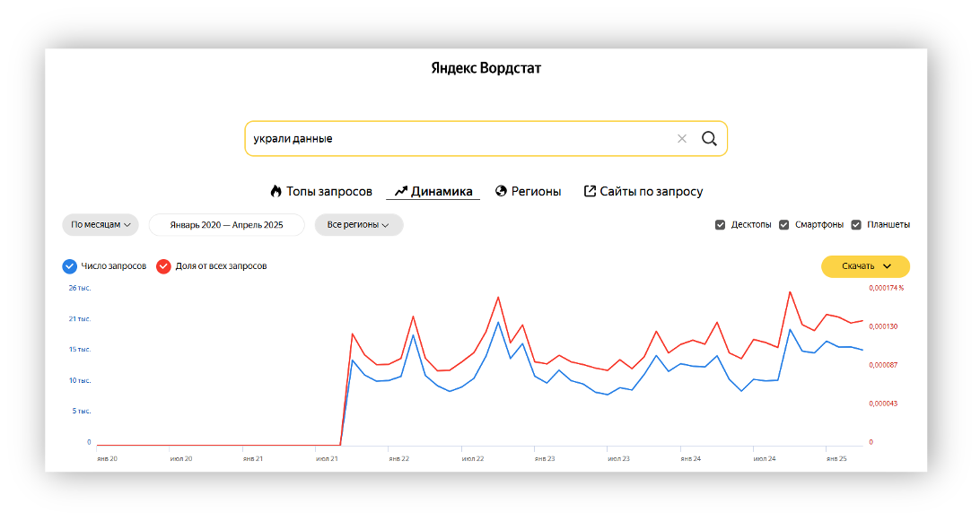
Task: Uncheck the Десктопы checkbox
Action: click(x=720, y=225)
